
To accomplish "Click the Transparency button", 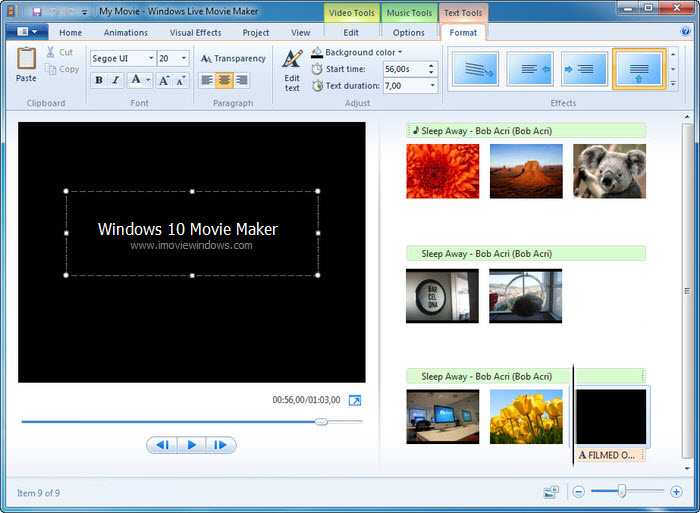I will [x=233, y=58].
